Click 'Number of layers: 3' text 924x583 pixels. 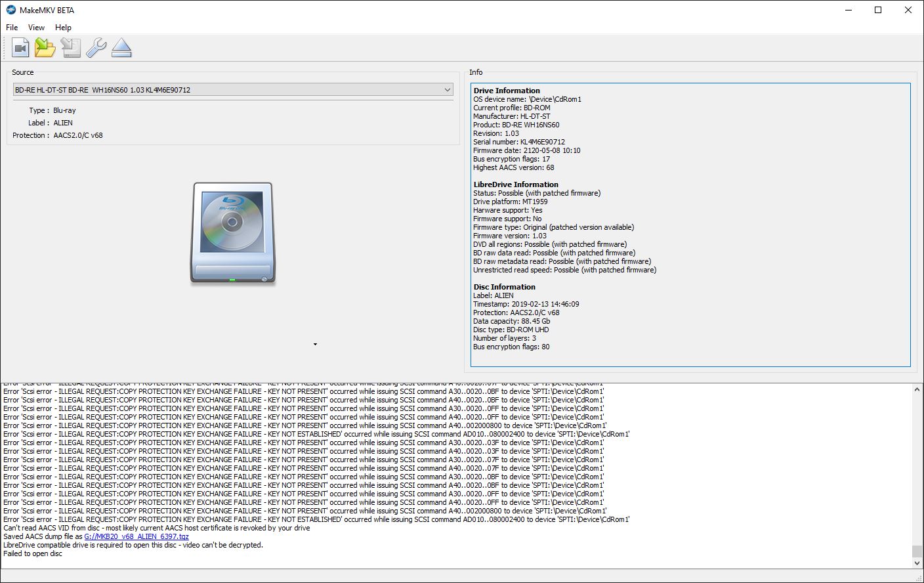pos(505,338)
